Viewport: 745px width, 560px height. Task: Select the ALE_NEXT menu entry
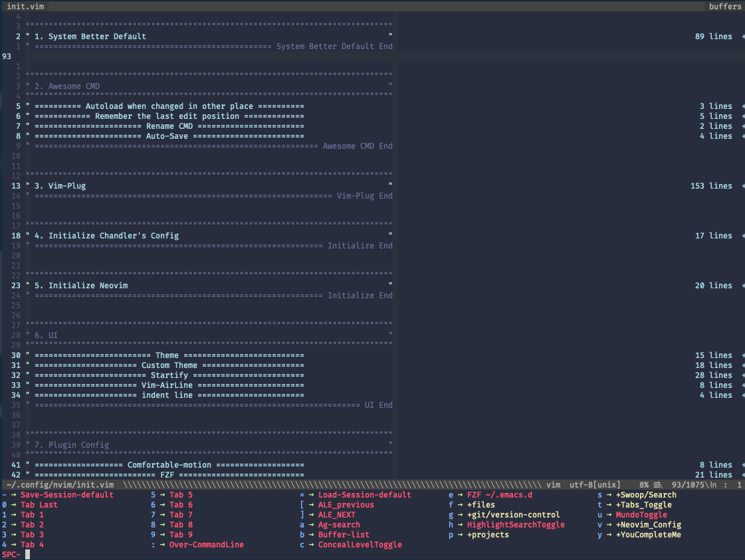coord(337,515)
